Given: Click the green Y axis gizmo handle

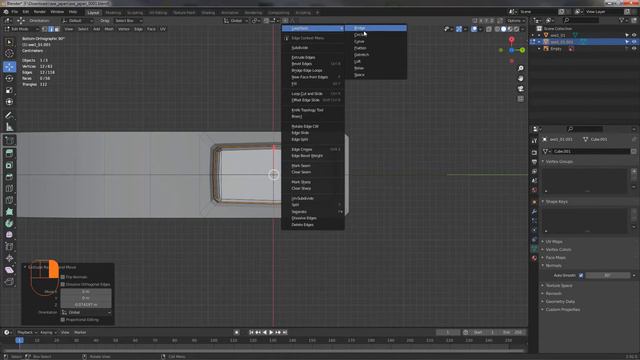Looking at the screenshot, I should pos(522,50).
